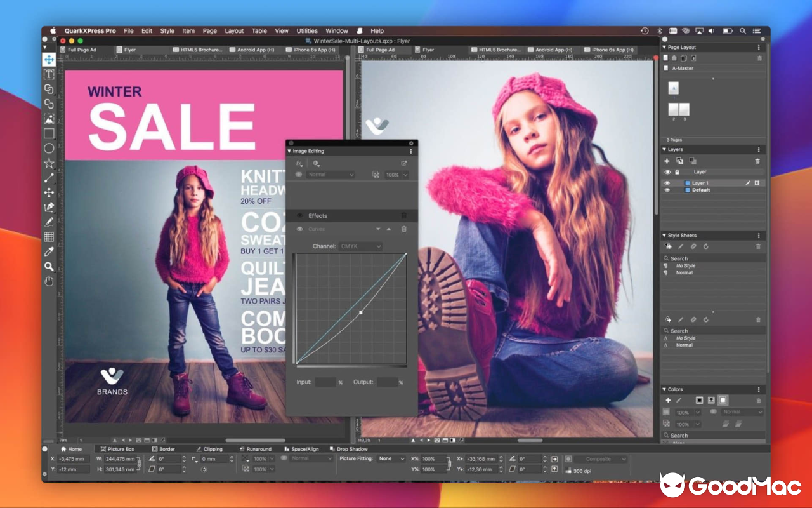The width and height of the screenshot is (812, 508).
Task: Select the Eyedropper tool
Action: click(49, 251)
